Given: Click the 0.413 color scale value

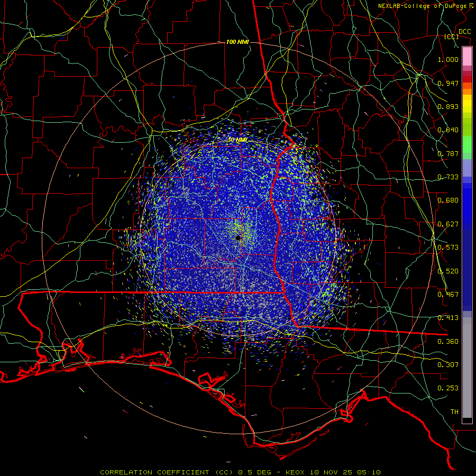Looking at the screenshot, I should tap(448, 318).
